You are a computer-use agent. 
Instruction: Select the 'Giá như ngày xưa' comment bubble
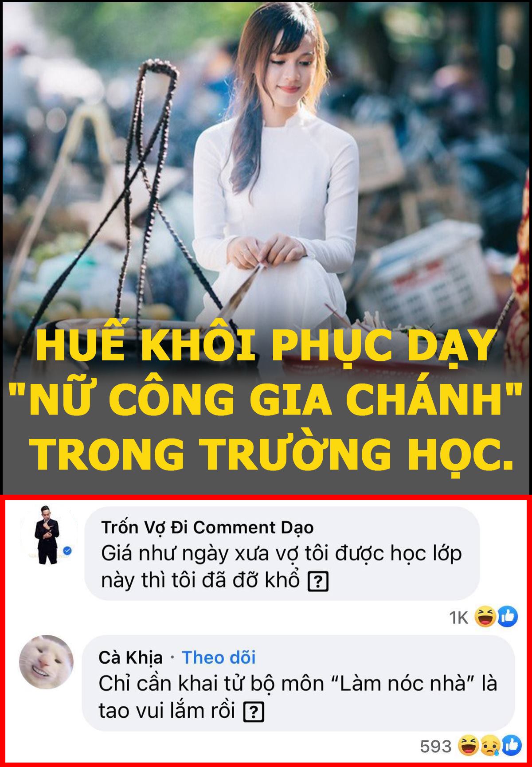tap(282, 554)
